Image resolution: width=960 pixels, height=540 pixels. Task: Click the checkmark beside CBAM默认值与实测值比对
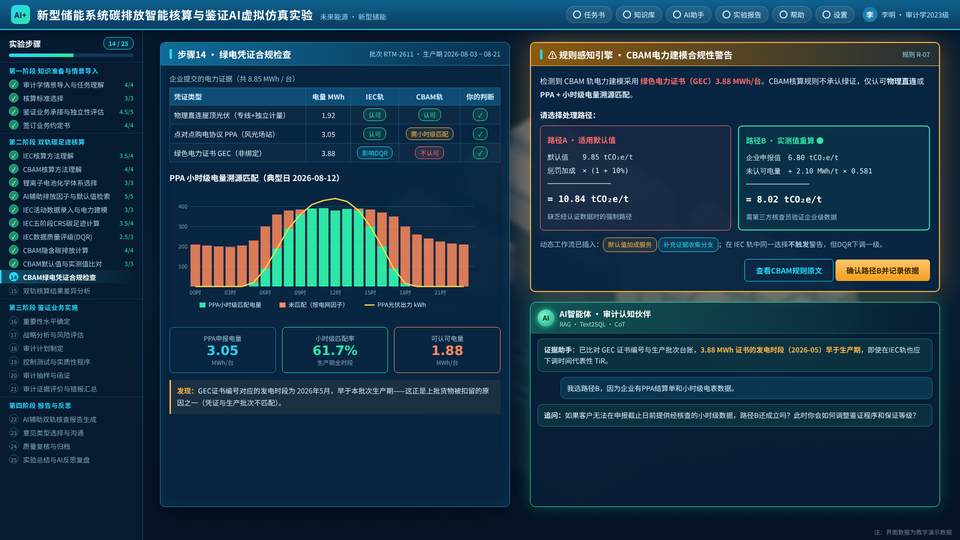coord(13,263)
